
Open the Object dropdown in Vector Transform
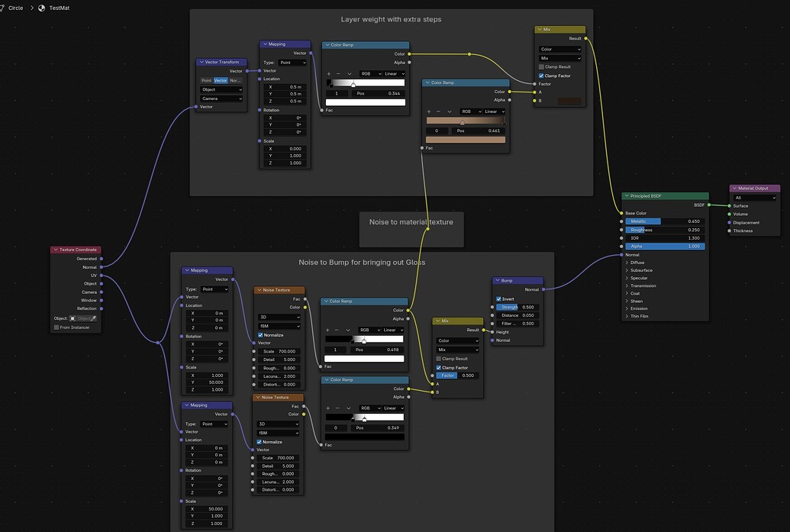tap(221, 89)
